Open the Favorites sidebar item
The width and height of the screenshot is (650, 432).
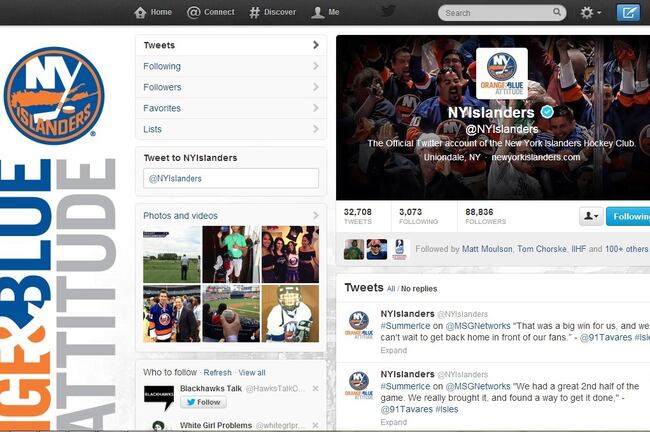click(x=231, y=108)
